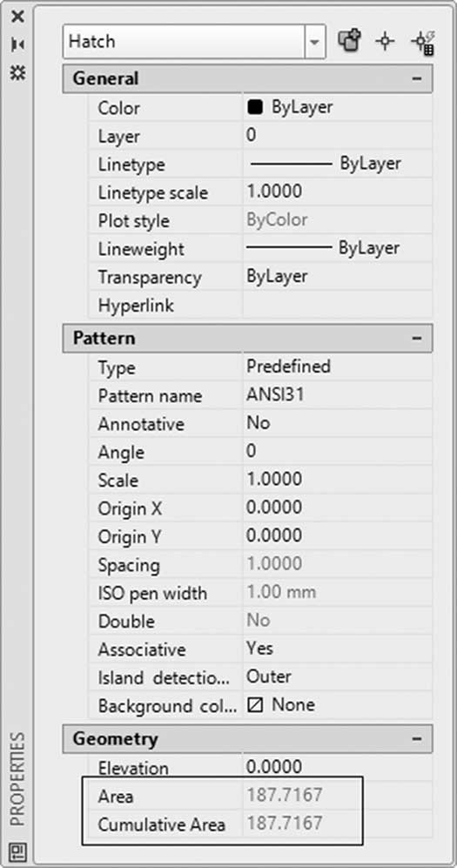Open the Hatch object type dropdown

pyautogui.click(x=194, y=42)
